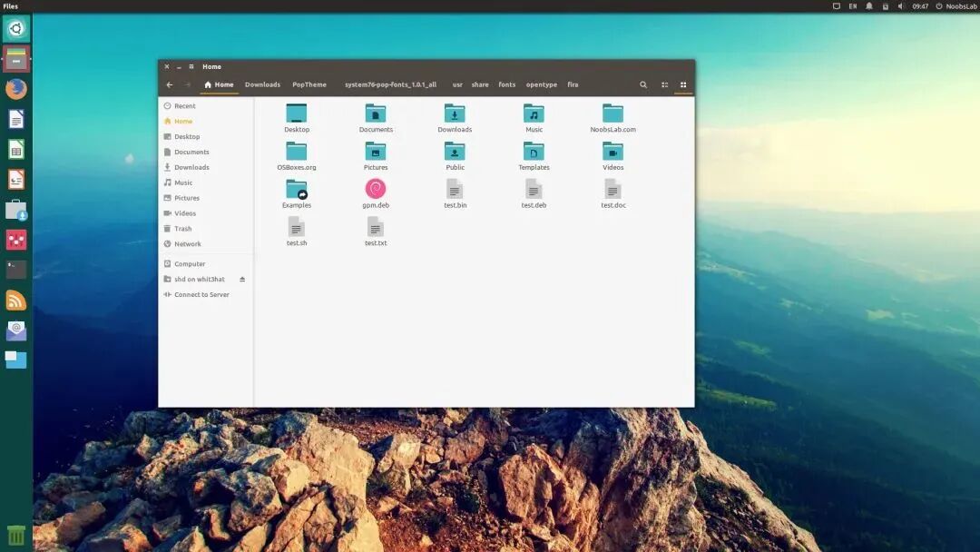The width and height of the screenshot is (980, 552).
Task: Jump to opentype in the path bar
Action: point(541,84)
